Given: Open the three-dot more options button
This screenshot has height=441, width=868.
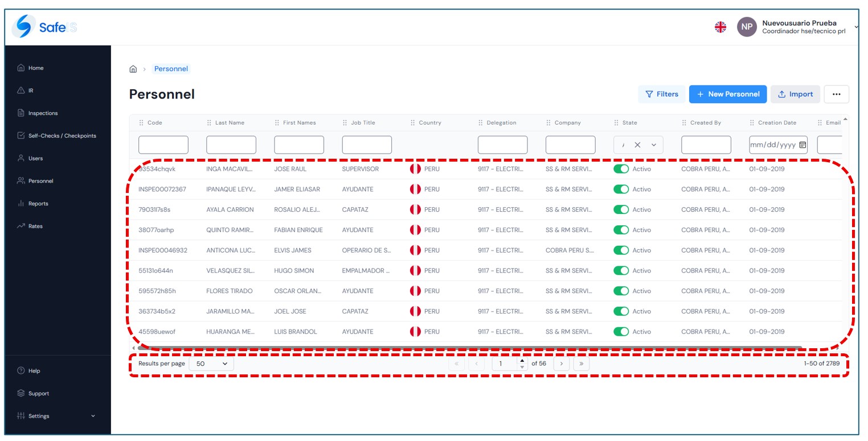Looking at the screenshot, I should click(836, 94).
